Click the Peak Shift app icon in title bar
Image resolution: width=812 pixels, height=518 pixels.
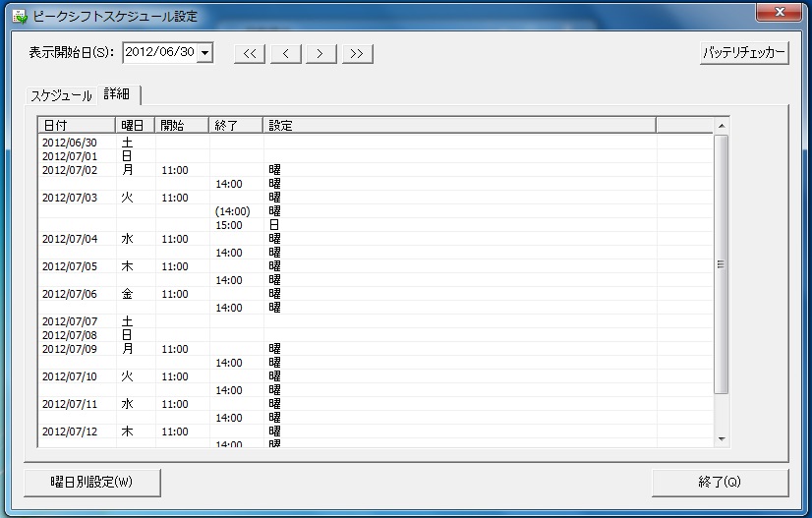tap(20, 17)
